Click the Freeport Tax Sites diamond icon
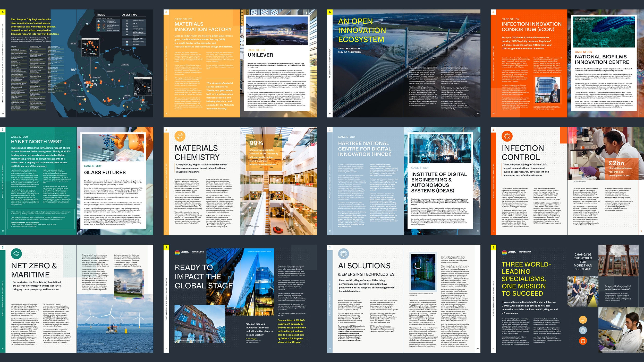Screen dimensions: 644x362 [127, 42]
